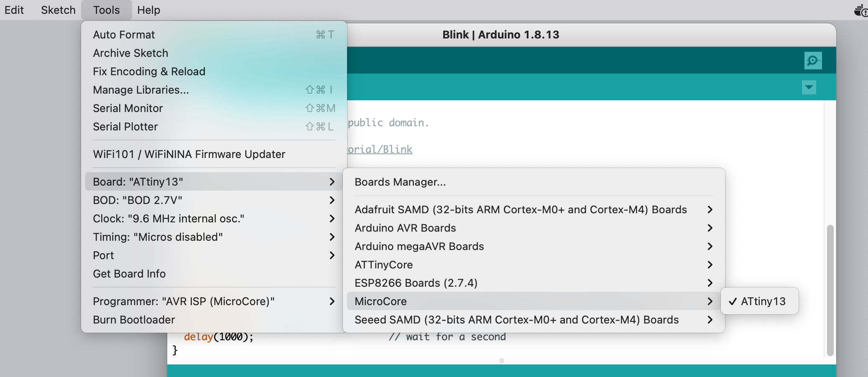Open the tab dropdown arrow in Arduino window
Screen dimensions: 868x377
[x=809, y=87]
